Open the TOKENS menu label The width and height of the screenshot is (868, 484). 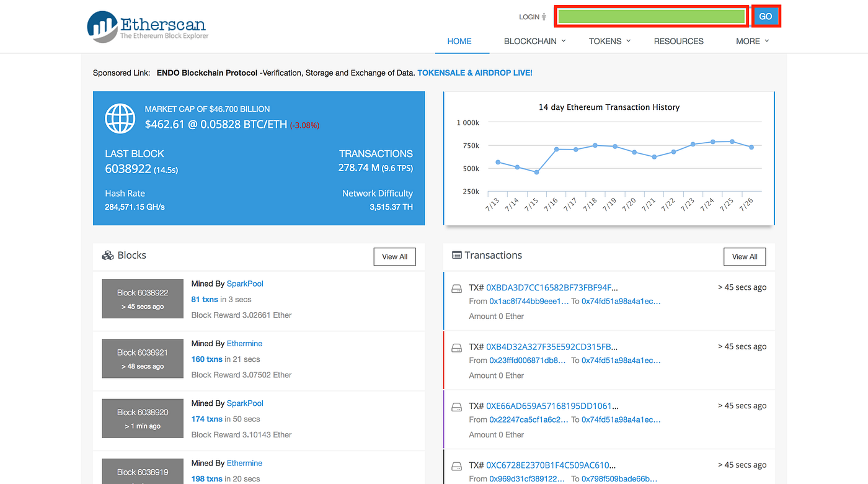605,41
